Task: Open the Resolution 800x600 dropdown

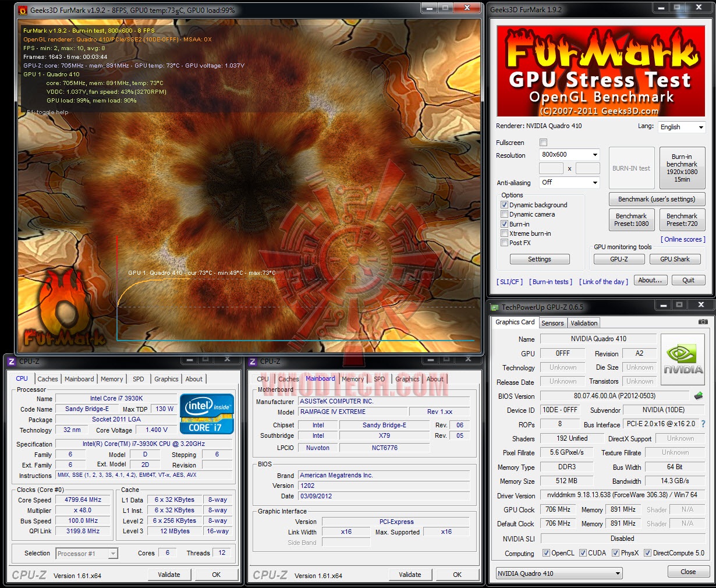Action: pyautogui.click(x=569, y=154)
